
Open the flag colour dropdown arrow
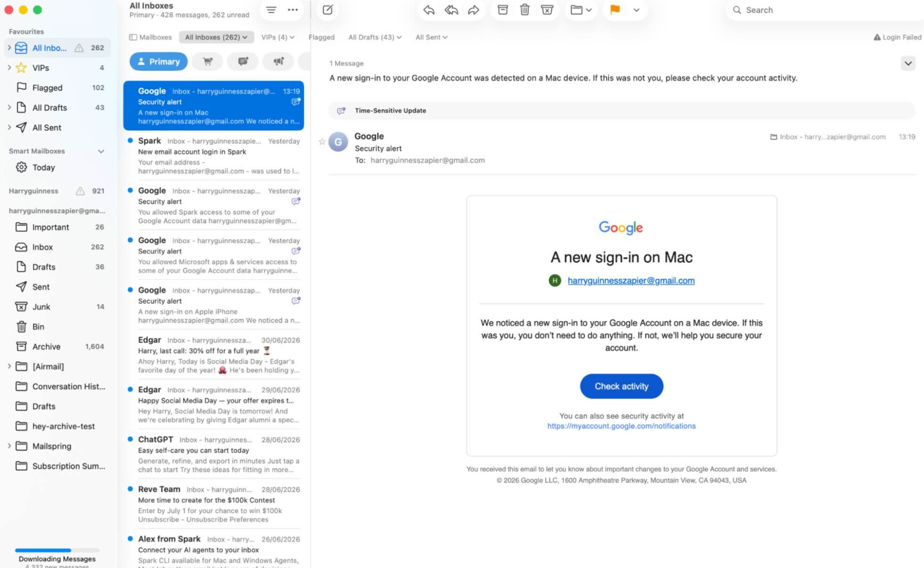(636, 10)
